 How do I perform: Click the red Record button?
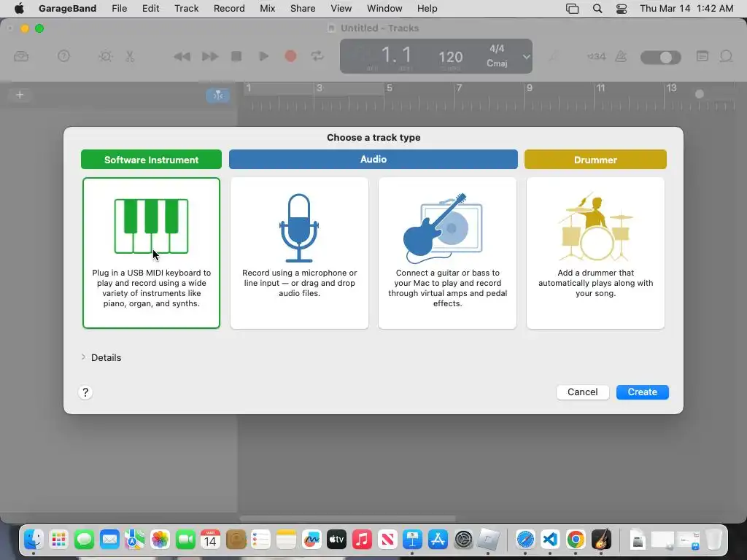point(290,56)
